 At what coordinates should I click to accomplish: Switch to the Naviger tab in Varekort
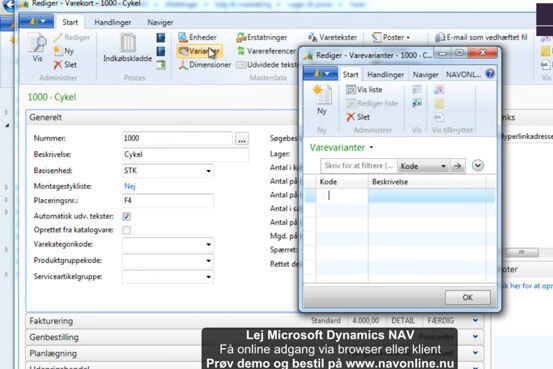point(160,22)
